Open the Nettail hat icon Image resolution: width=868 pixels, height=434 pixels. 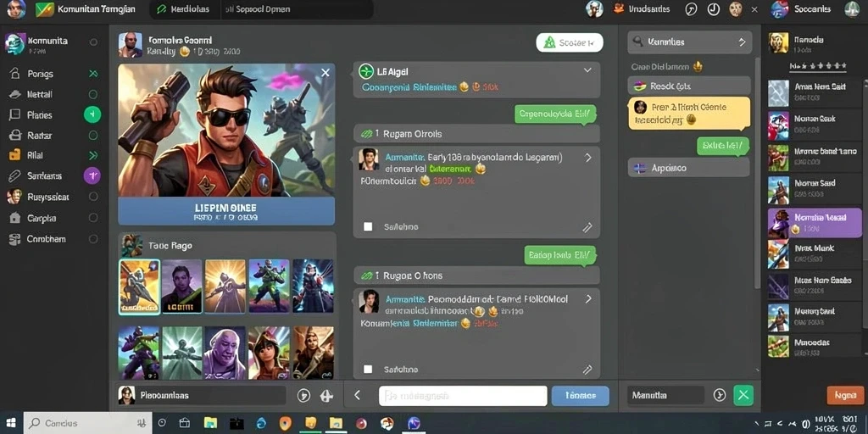pos(15,95)
